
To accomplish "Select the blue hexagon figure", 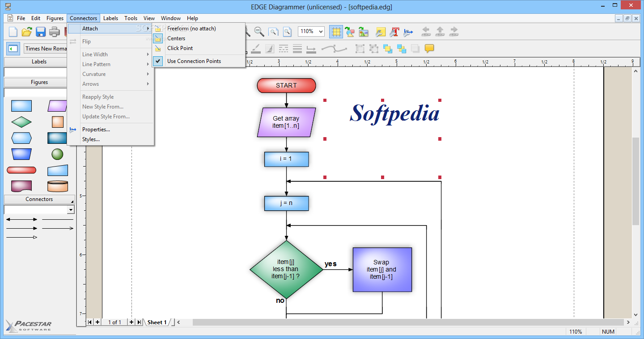I will tap(21, 138).
